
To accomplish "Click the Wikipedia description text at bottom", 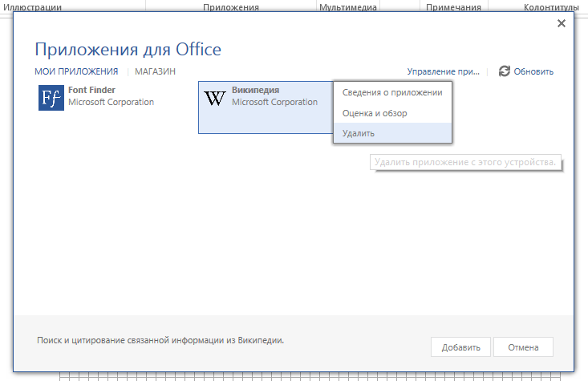I will point(160,340).
